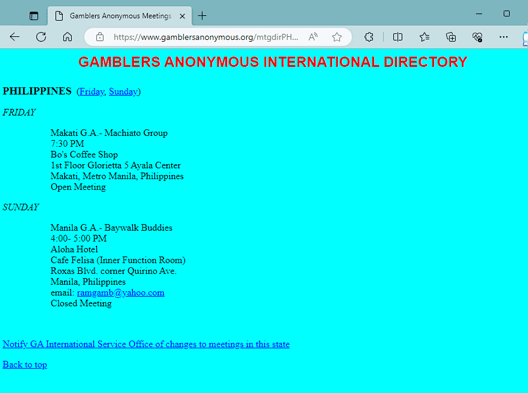Close the Gamblers Anonymous Meetings tab
This screenshot has width=528, height=393.
pos(182,16)
